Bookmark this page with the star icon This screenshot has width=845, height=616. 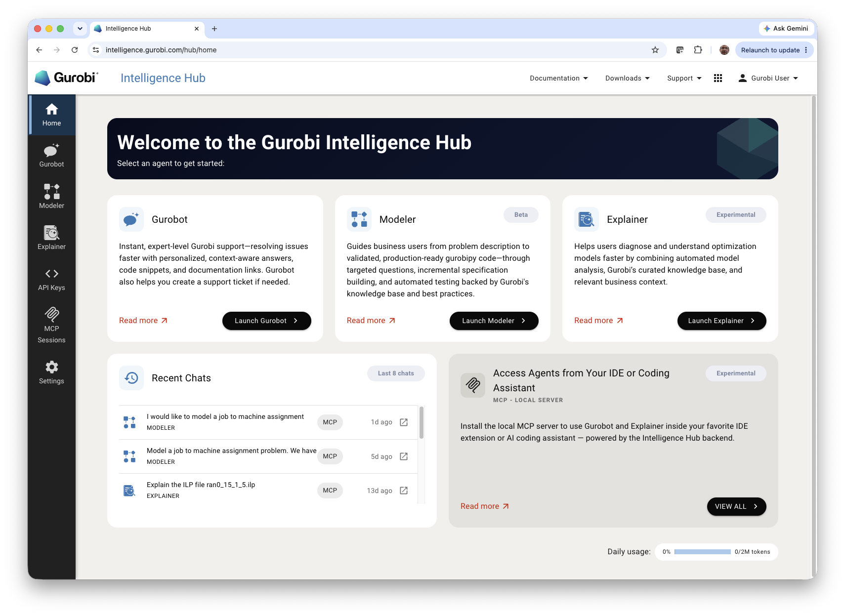[x=655, y=50]
